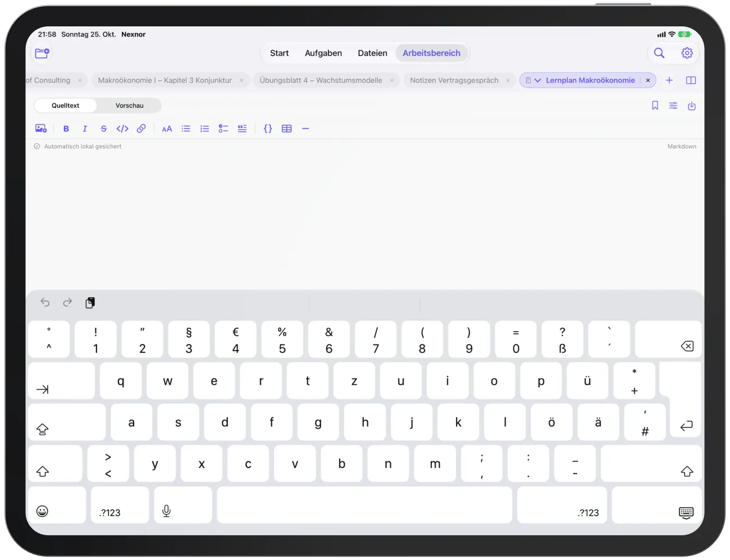This screenshot has width=730, height=560.
Task: Apply bold formatting
Action: pos(66,128)
